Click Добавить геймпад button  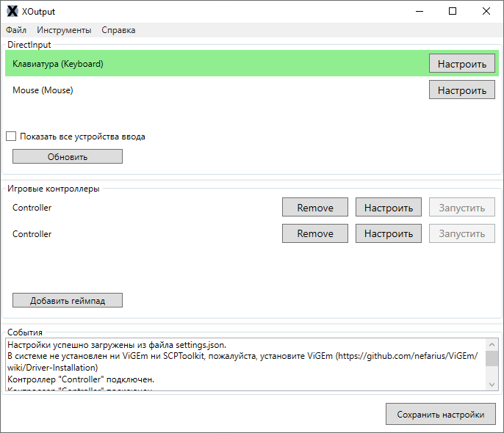point(68,301)
